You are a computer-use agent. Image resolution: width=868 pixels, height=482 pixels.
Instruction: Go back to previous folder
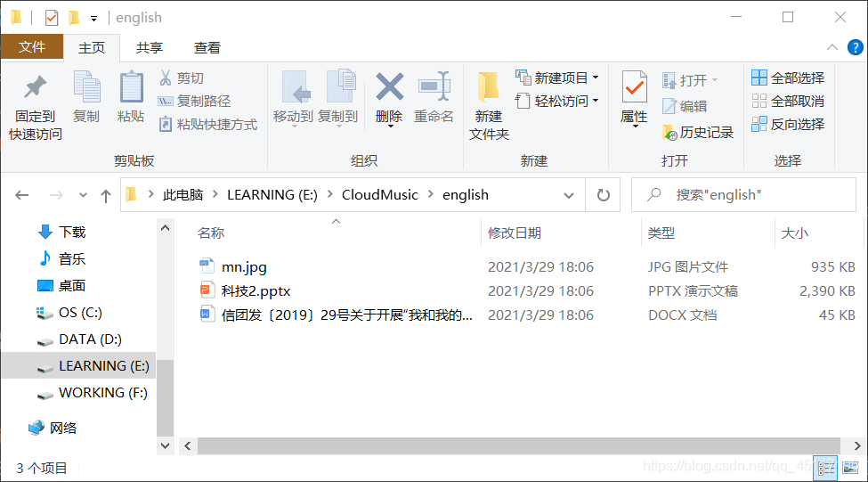tap(22, 195)
